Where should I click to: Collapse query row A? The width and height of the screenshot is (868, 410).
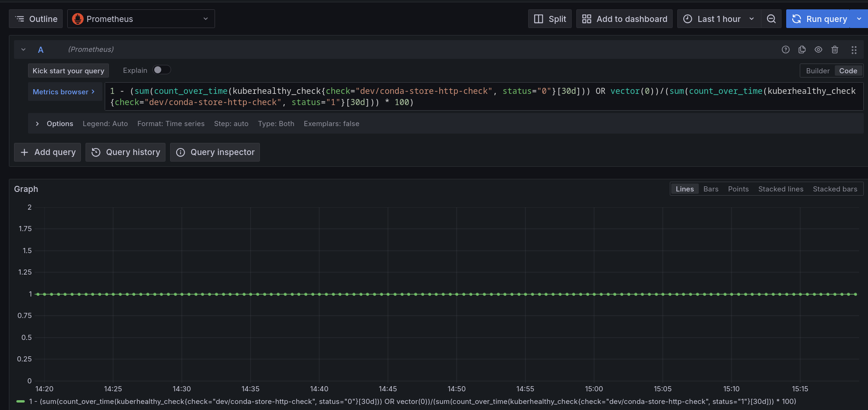[23, 49]
